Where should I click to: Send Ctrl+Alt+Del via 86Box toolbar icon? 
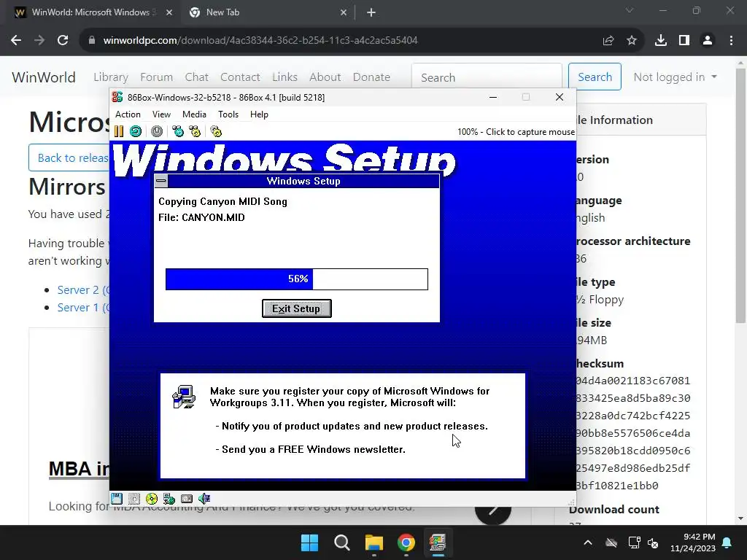pos(178,131)
